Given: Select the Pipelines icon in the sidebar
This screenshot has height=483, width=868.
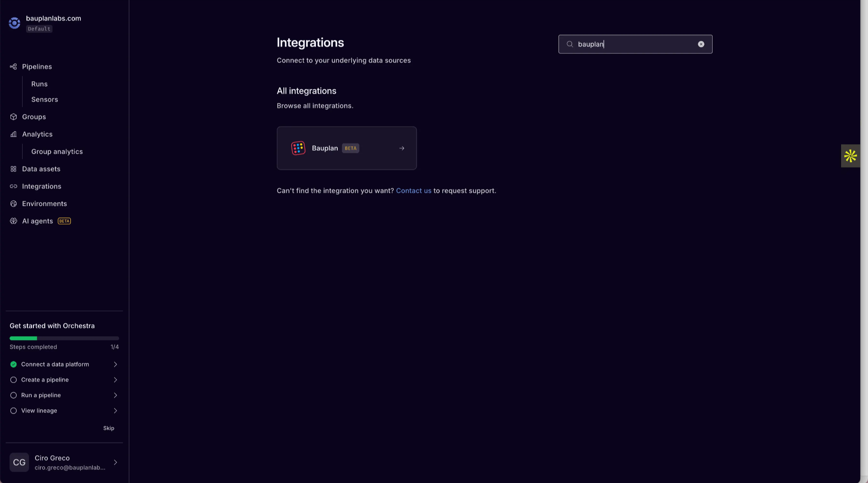Looking at the screenshot, I should click(x=13, y=66).
